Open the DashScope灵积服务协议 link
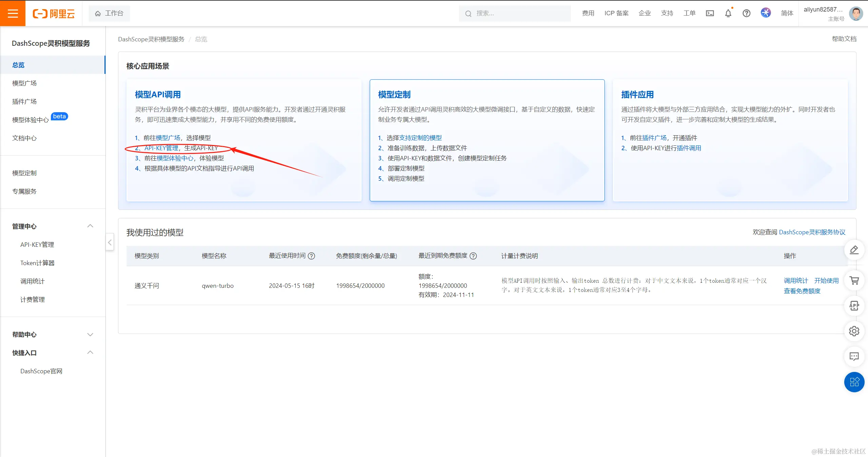This screenshot has width=868, height=457. pos(812,232)
